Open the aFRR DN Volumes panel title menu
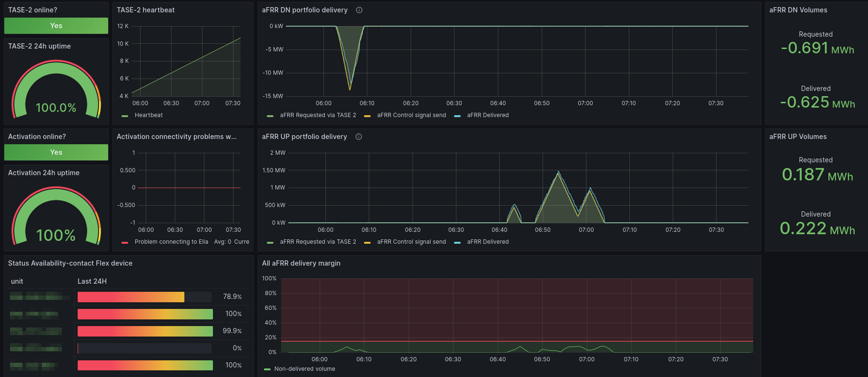Viewport: 868px width, 377px height. click(798, 10)
